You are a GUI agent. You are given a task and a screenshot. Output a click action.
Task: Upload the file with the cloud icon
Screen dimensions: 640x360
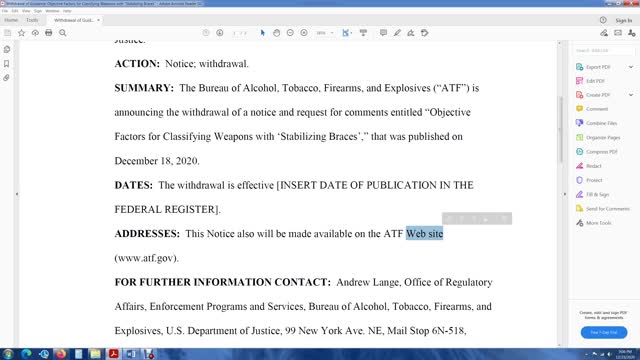coord(35,33)
